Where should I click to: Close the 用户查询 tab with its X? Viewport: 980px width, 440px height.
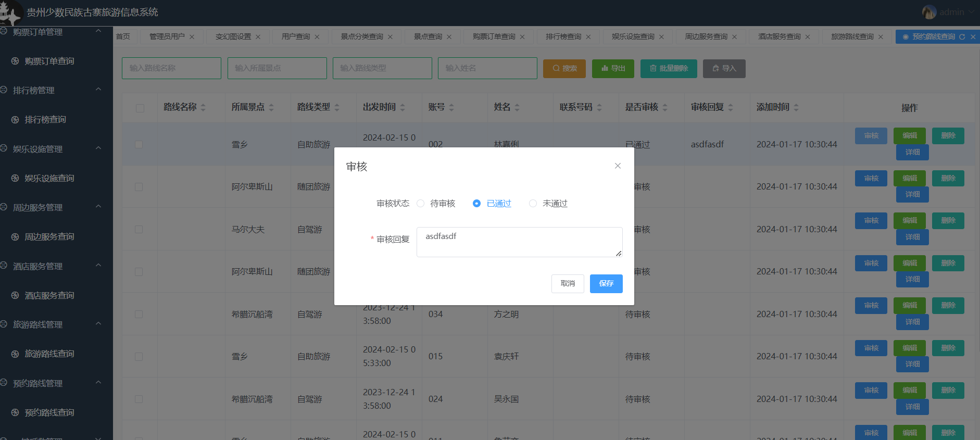click(317, 37)
